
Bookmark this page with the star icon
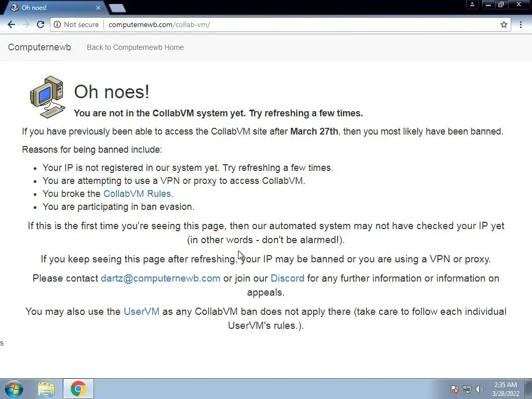click(504, 24)
